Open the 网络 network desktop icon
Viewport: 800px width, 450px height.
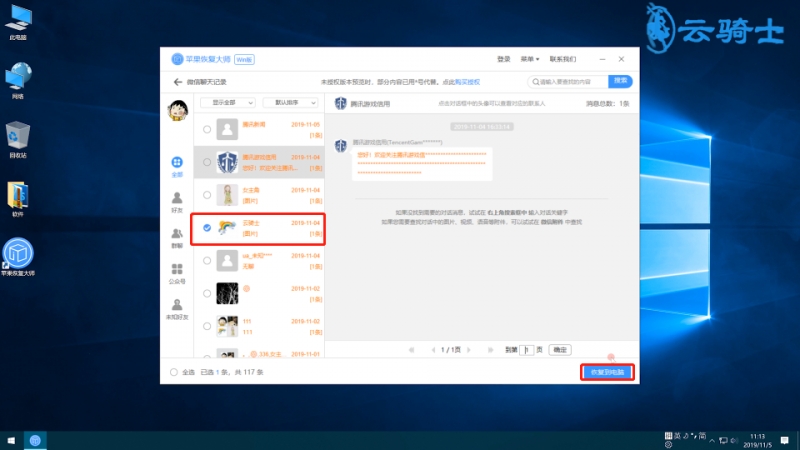[x=18, y=81]
